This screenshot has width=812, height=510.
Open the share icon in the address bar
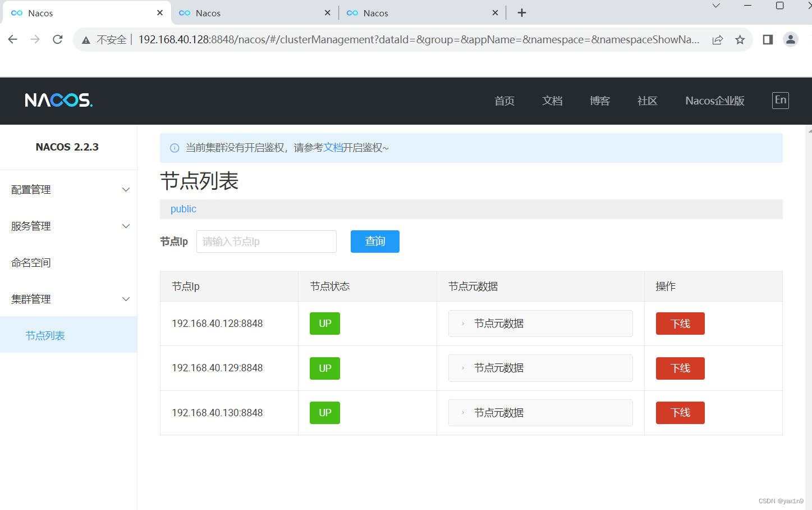pyautogui.click(x=717, y=39)
